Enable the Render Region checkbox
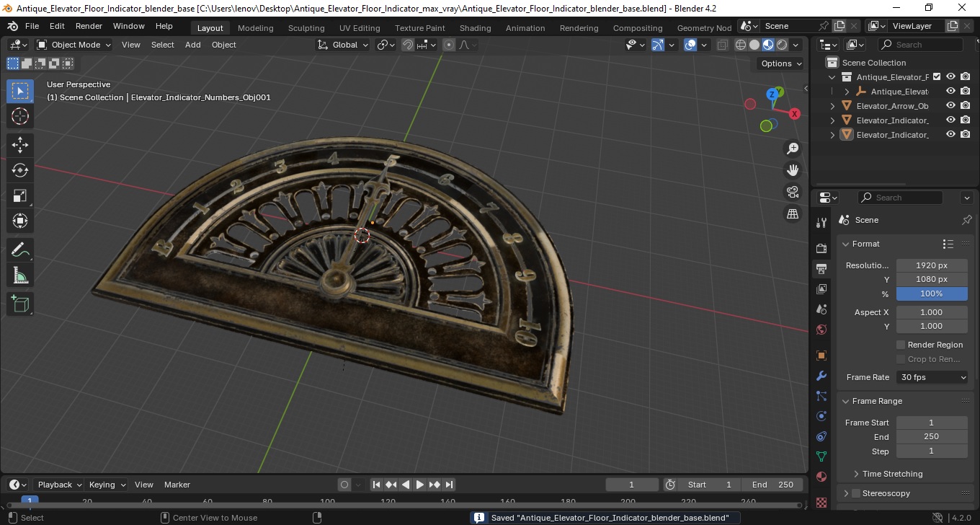 pos(901,345)
